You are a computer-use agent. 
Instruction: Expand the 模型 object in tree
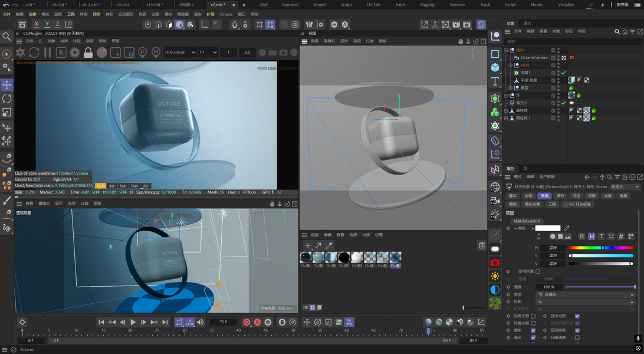(x=511, y=88)
